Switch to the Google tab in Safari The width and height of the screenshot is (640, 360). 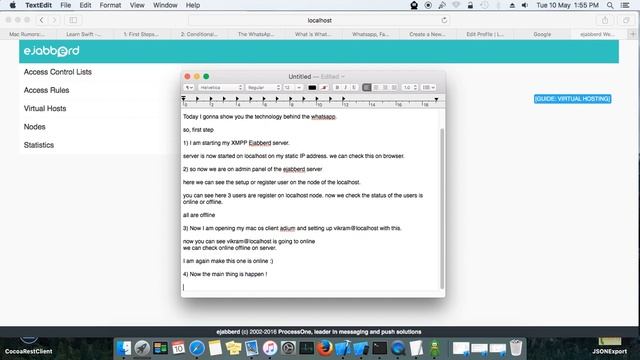click(x=542, y=34)
